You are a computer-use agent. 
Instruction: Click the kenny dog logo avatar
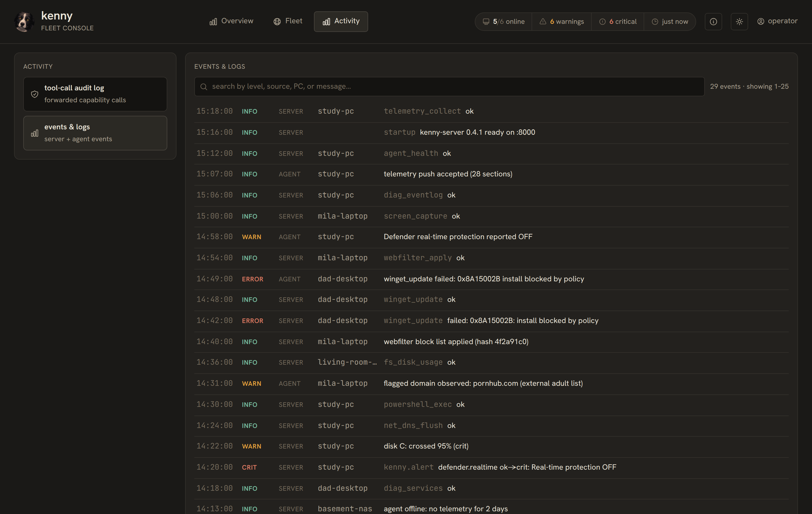click(x=24, y=22)
